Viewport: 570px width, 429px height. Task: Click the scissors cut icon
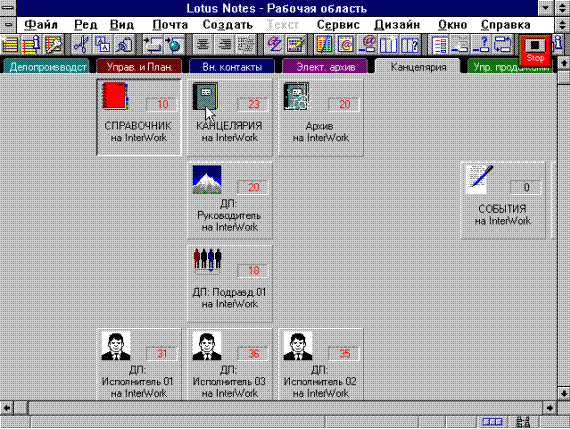[81, 45]
